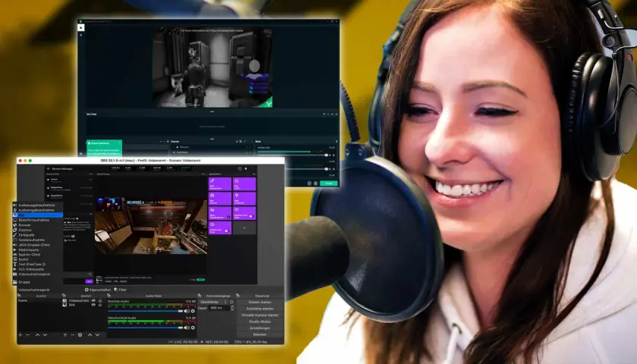The height and width of the screenshot is (364, 637).
Task: Undock the Steuerung panel with its dock icon
Action: click(237, 296)
